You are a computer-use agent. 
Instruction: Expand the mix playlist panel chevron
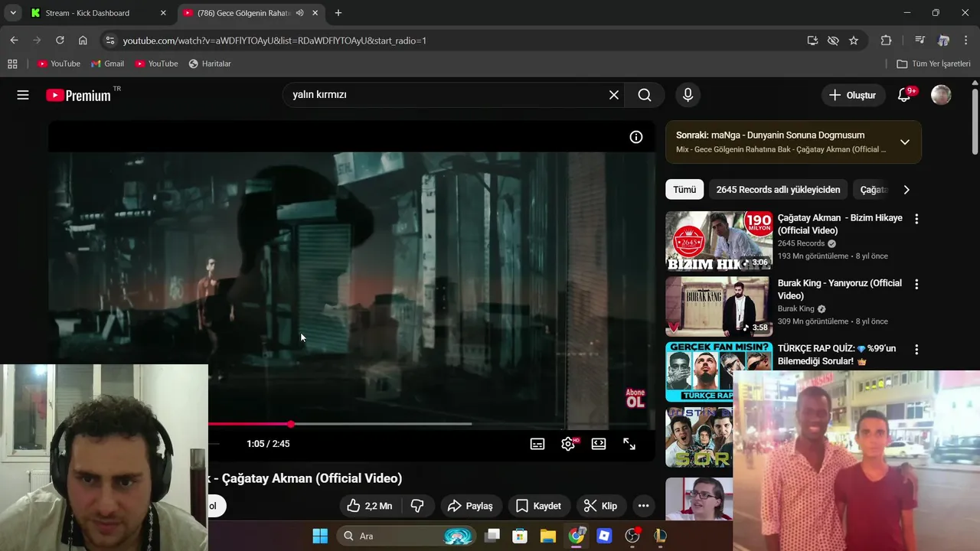905,142
